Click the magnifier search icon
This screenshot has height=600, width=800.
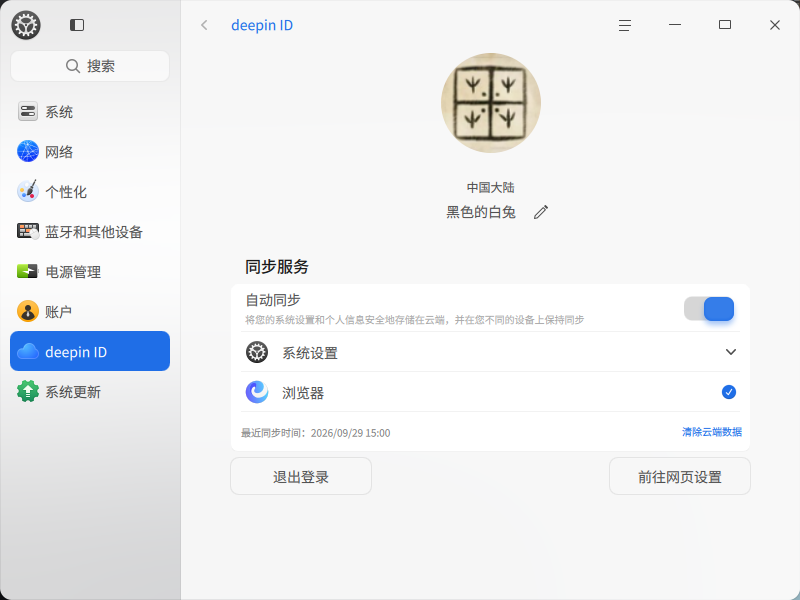tap(73, 66)
